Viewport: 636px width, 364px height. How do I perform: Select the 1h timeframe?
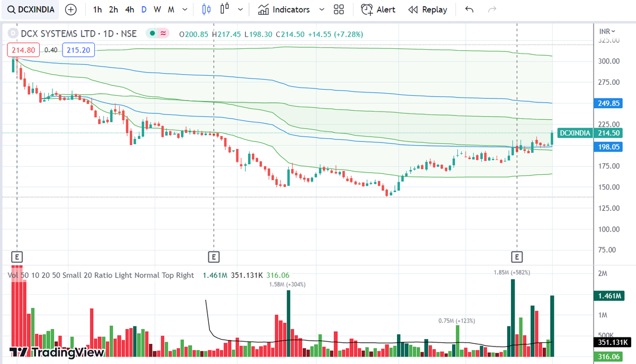point(97,10)
